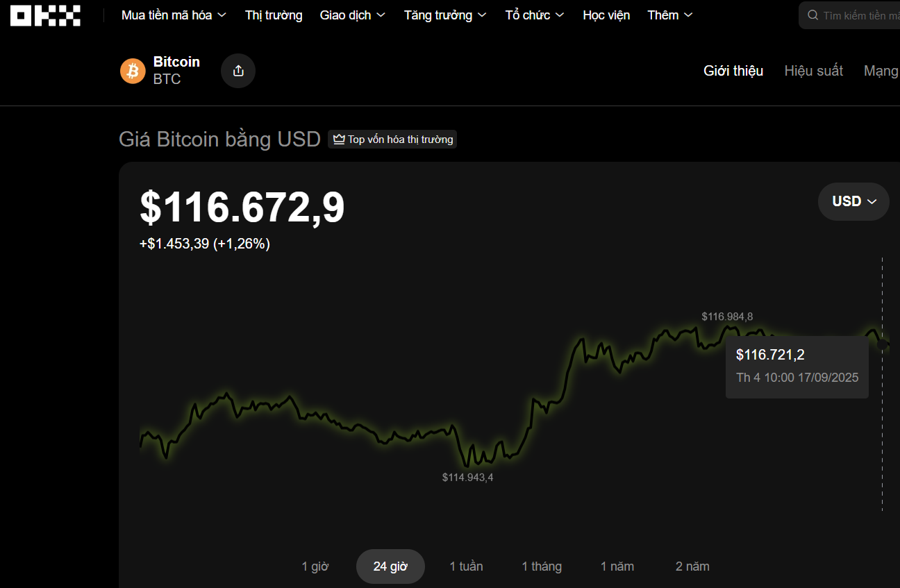Switch to '24 giờ' chart view
900x588 pixels.
point(390,566)
